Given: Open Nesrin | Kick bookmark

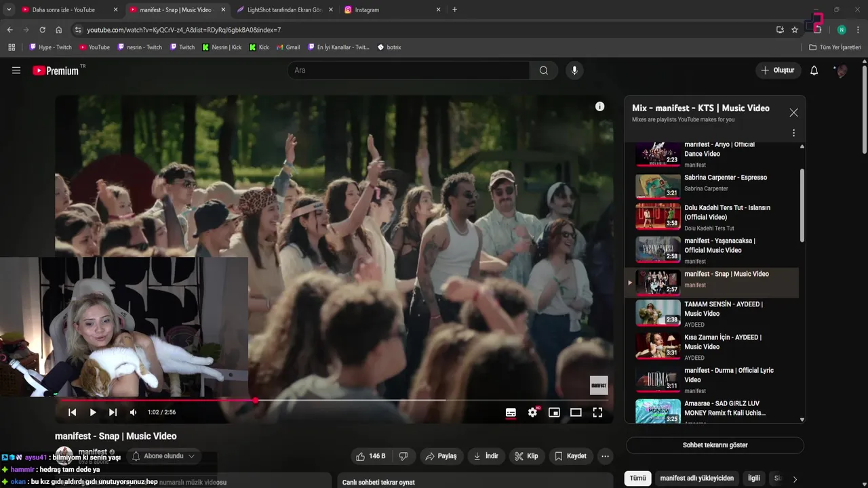Looking at the screenshot, I should (x=221, y=47).
